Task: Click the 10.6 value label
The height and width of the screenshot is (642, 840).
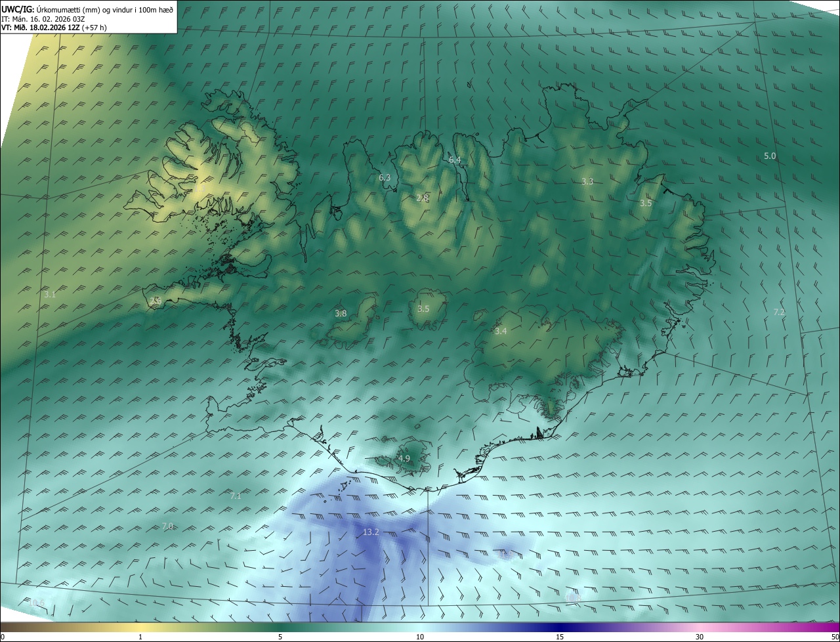Action: pos(37,603)
